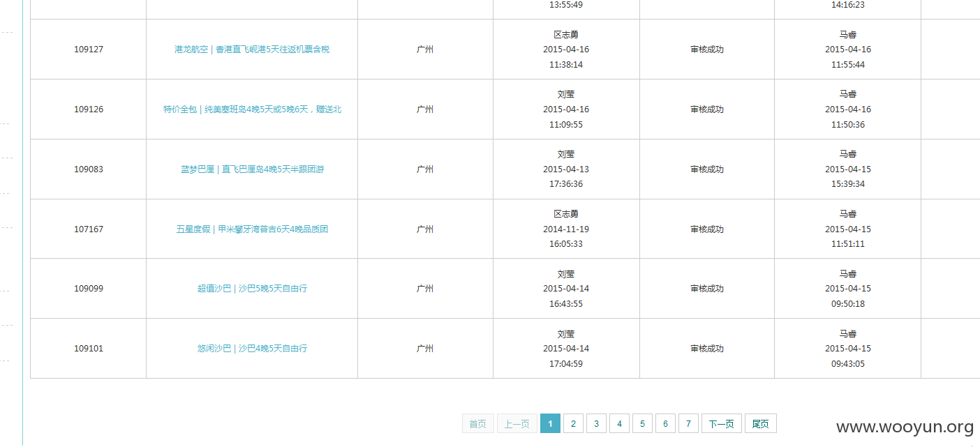This screenshot has height=447, width=980.
Task: Select ID cell 109099
Action: tap(89, 289)
